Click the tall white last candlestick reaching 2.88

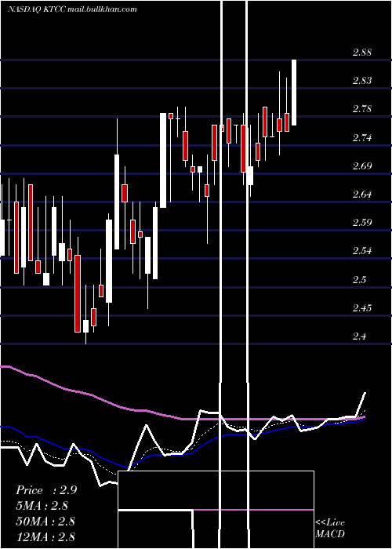tap(294, 93)
